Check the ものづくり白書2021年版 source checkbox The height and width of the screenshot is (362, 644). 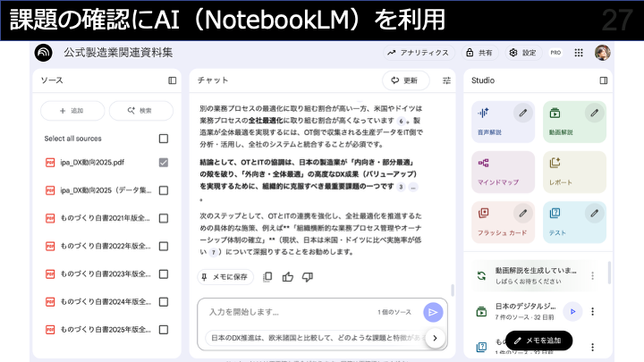[x=163, y=217]
